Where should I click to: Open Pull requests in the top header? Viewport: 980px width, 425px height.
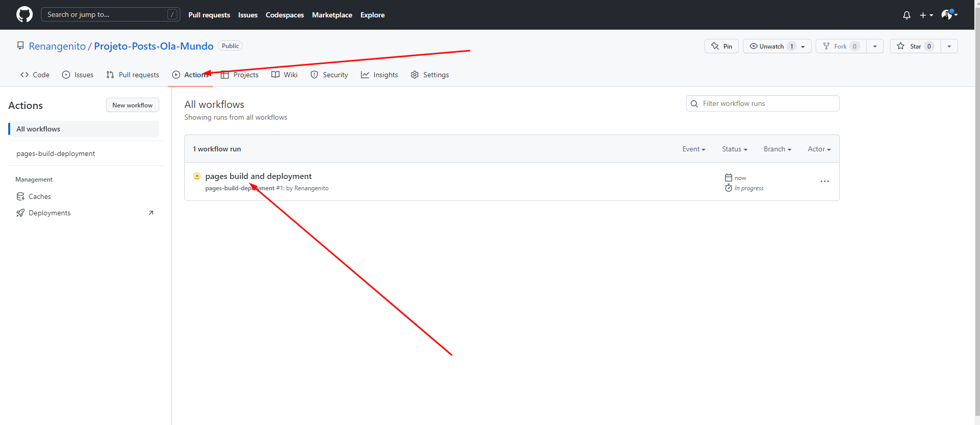[x=209, y=15]
